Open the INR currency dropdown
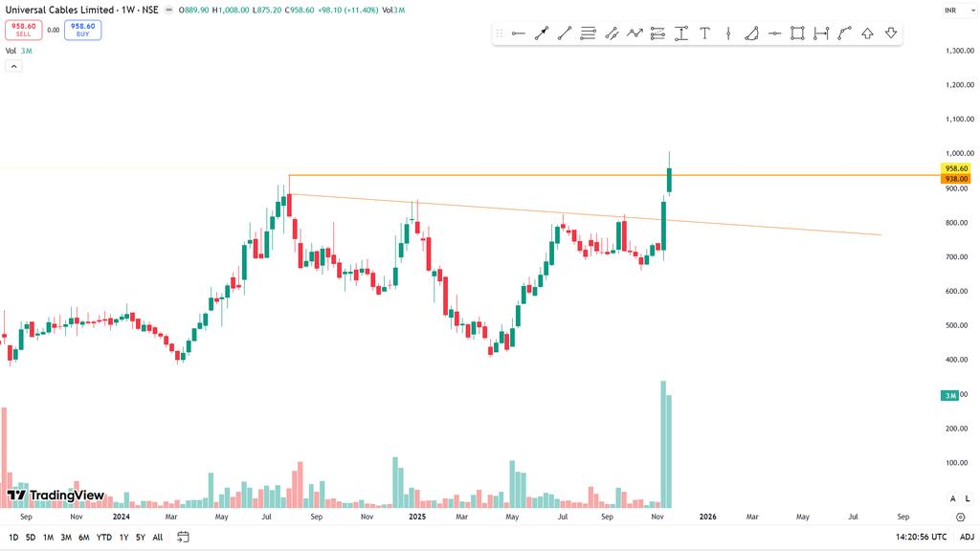The width and height of the screenshot is (980, 551). coord(959,10)
